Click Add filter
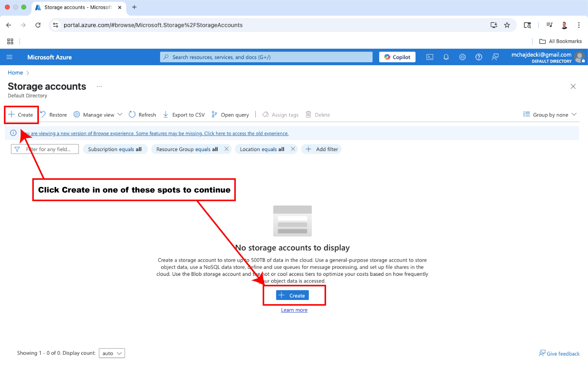588x367 pixels. (321, 149)
